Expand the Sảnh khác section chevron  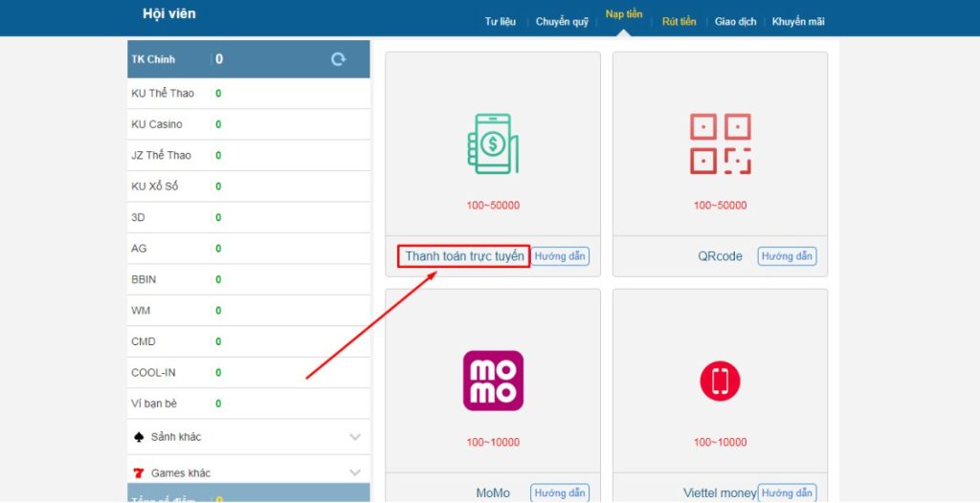[355, 437]
